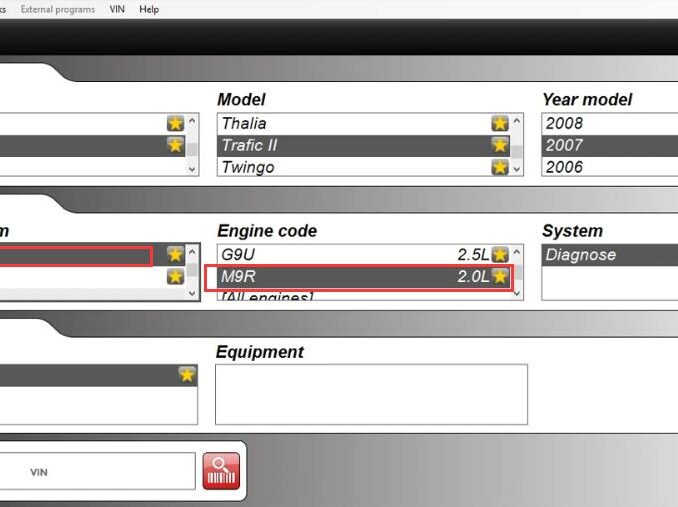Toggle favorite star for G9U engine
Viewport: 678px width, 507px height.
point(499,255)
